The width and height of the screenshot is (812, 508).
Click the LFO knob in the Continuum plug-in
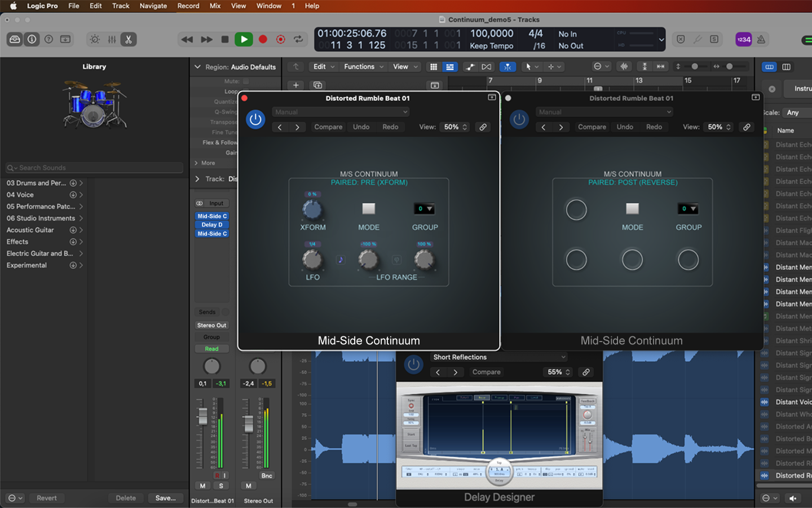(312, 260)
